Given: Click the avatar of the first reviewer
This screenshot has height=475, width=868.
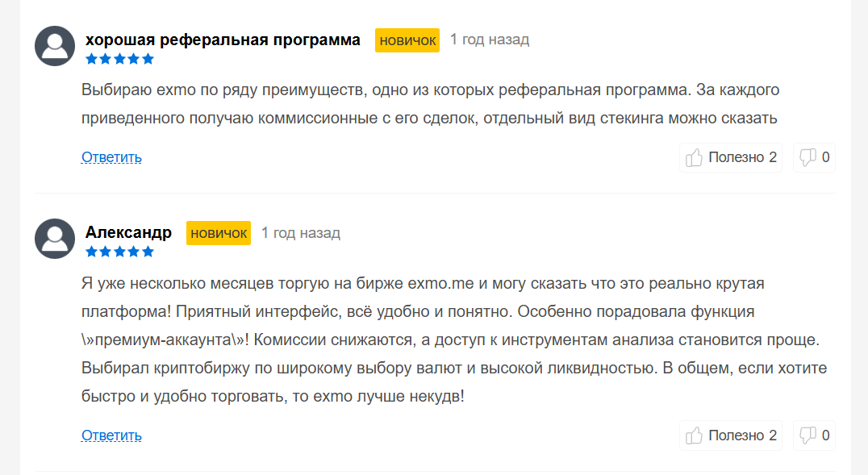Looking at the screenshot, I should [x=54, y=46].
